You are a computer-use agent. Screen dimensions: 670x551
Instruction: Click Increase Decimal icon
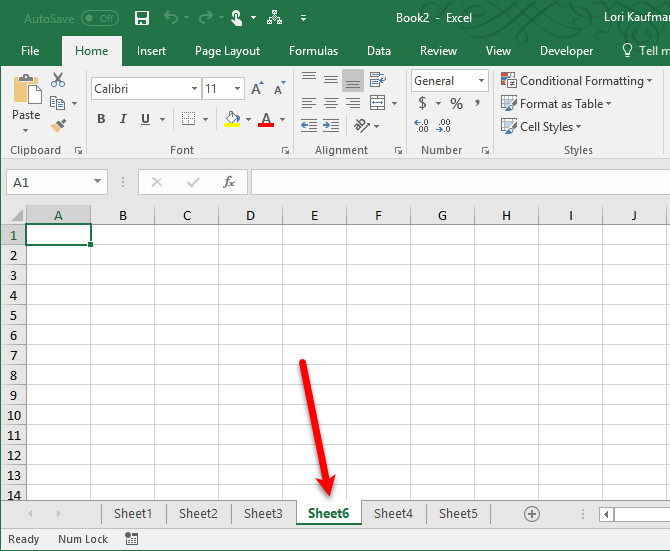coord(421,126)
